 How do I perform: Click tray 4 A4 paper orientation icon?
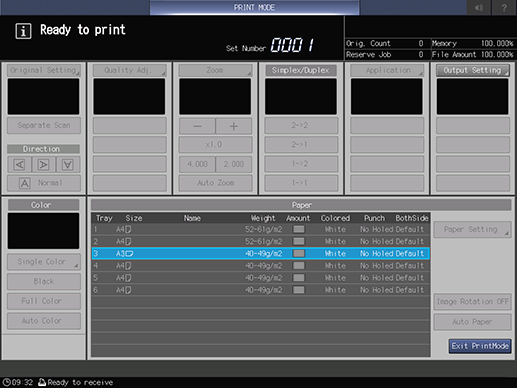point(128,266)
